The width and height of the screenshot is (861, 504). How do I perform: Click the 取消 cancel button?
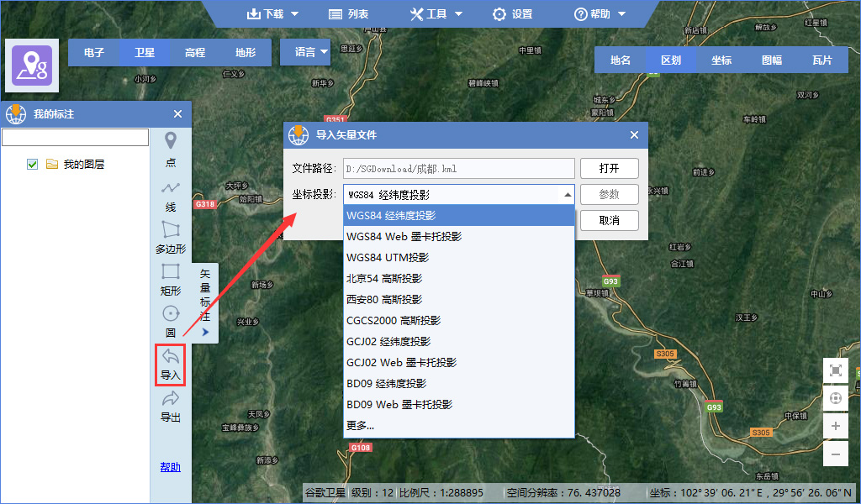click(x=610, y=220)
